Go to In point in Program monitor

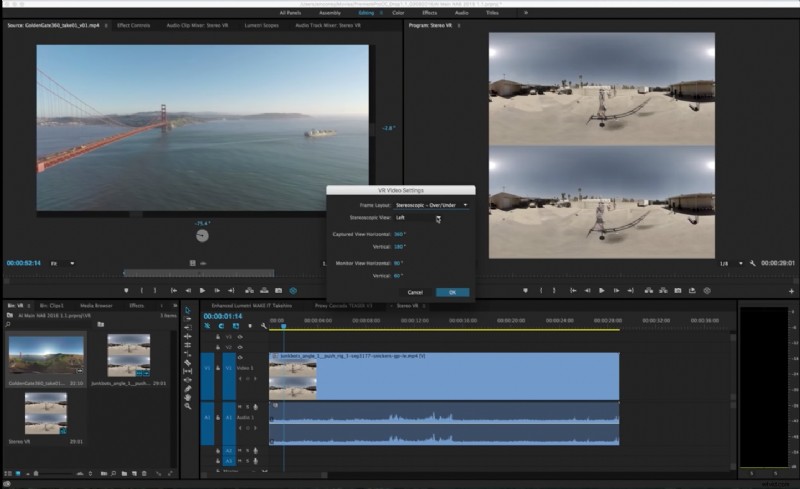coord(573,290)
